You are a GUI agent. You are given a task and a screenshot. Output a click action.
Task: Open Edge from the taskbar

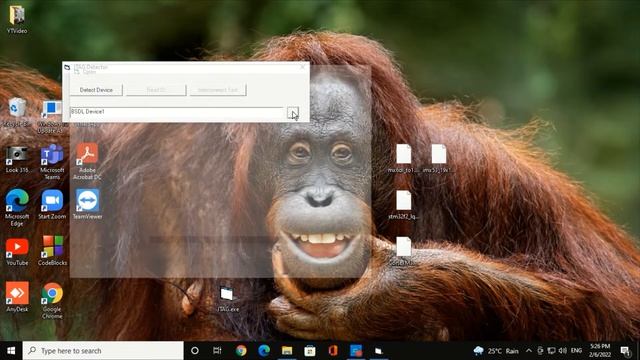264,351
